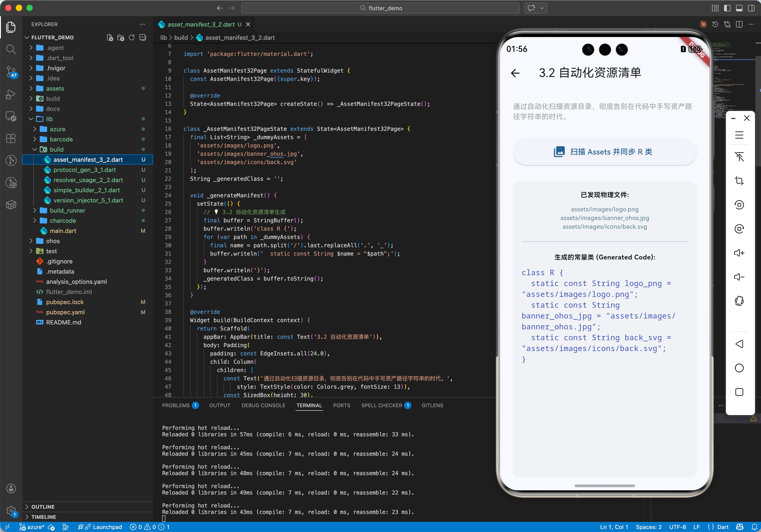Expand the assets folder
The height and width of the screenshot is (532, 761).
(55, 89)
